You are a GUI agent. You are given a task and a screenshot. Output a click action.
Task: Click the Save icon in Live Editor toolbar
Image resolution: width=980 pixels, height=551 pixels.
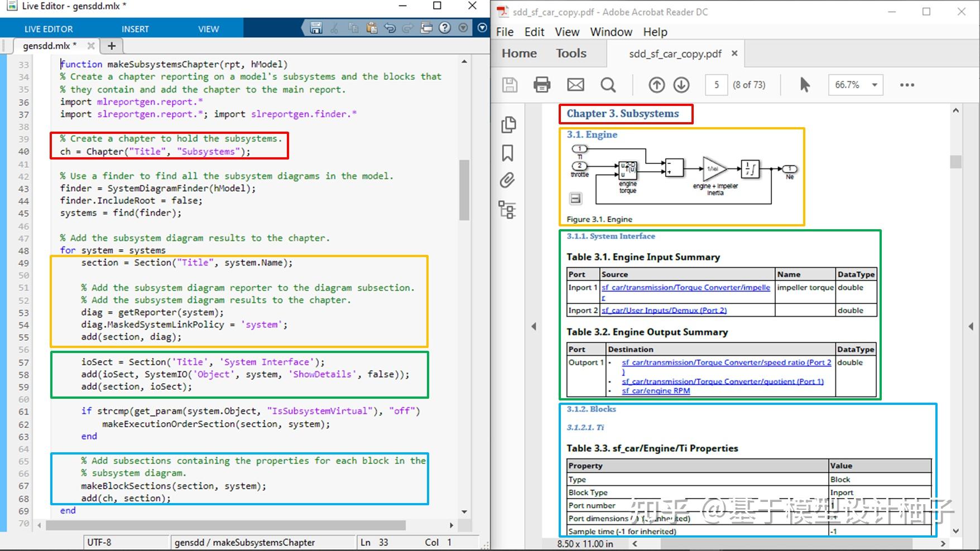tap(316, 28)
